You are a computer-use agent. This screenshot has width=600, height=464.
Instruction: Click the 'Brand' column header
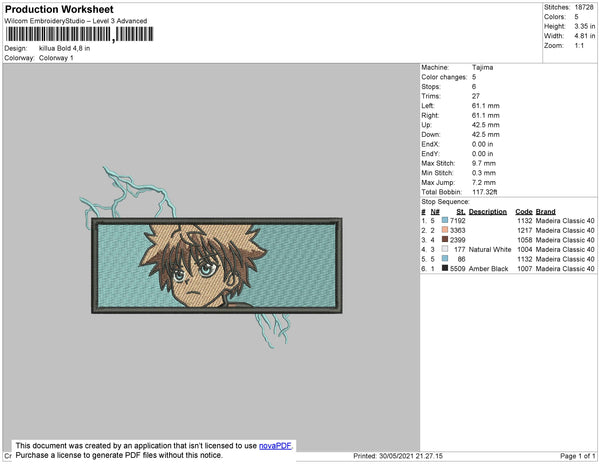coord(545,212)
